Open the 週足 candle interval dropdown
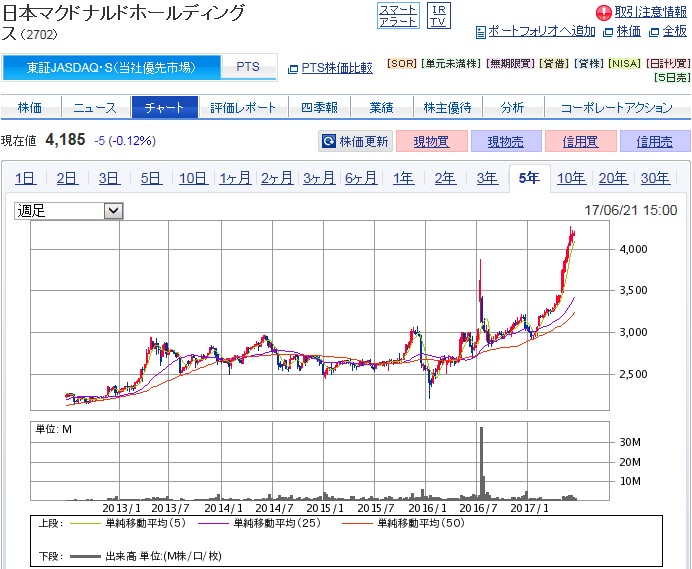 (x=69, y=211)
